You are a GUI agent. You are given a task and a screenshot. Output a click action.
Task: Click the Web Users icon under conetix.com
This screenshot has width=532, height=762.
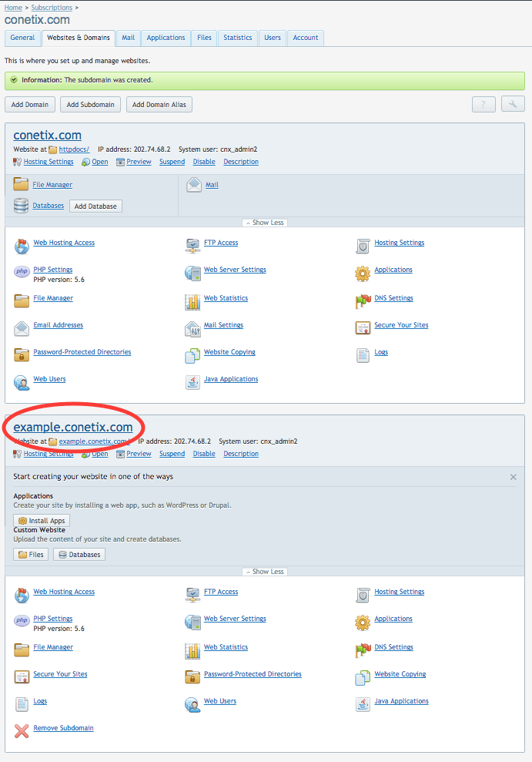tap(22, 383)
